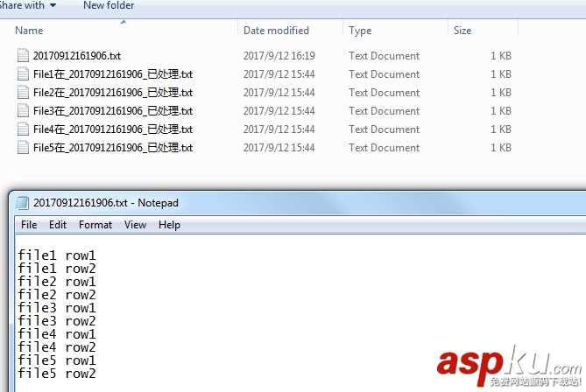
Task: Place cursor on line 'file3 row1'
Action: [57, 308]
